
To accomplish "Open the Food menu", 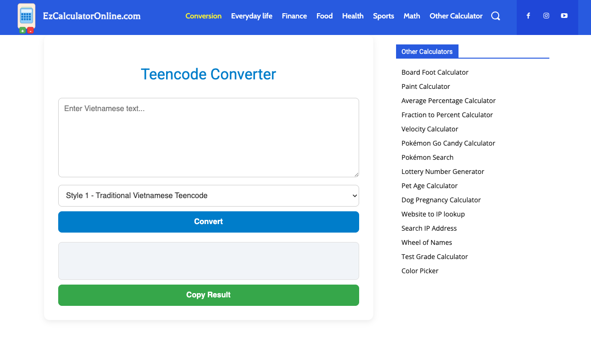I will (325, 16).
